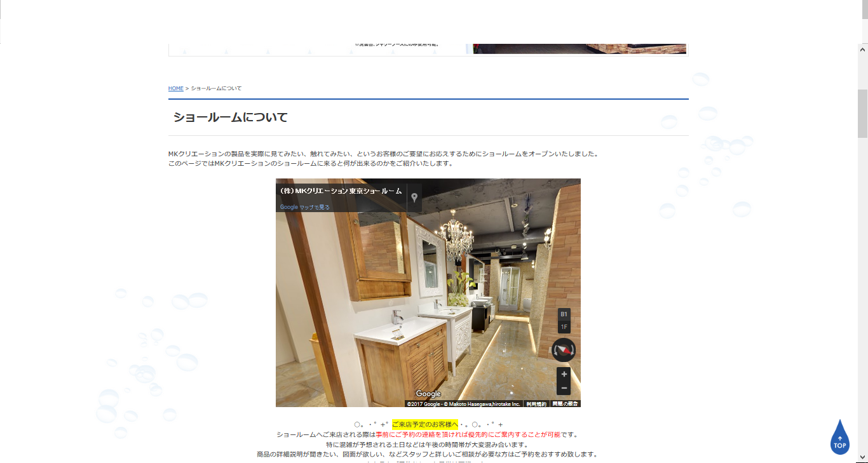Zoom in with the plus button
This screenshot has height=463, width=868.
(x=564, y=374)
